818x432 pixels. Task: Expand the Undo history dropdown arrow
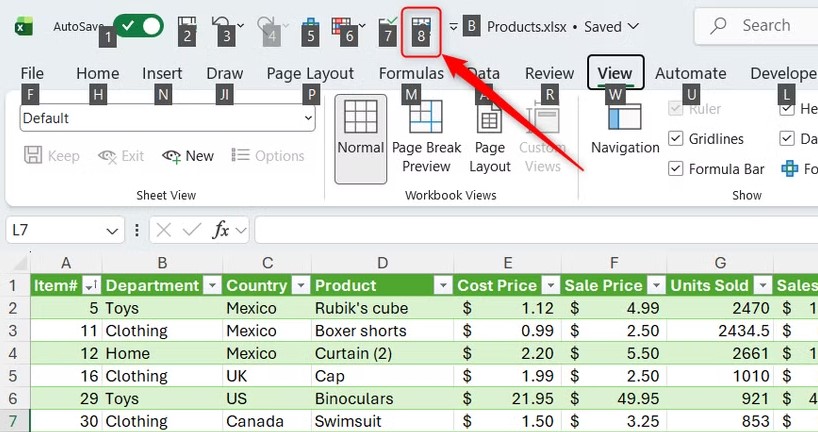point(240,25)
